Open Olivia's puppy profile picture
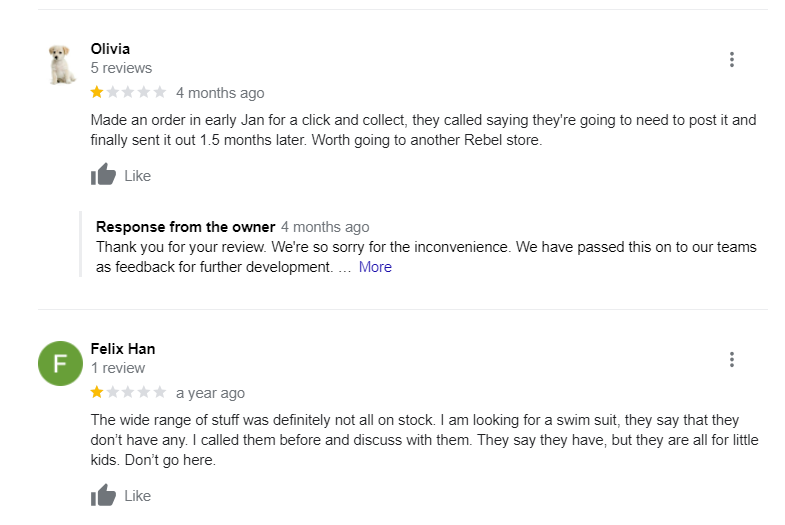Viewport: 785px width, 525px height. 62,64
